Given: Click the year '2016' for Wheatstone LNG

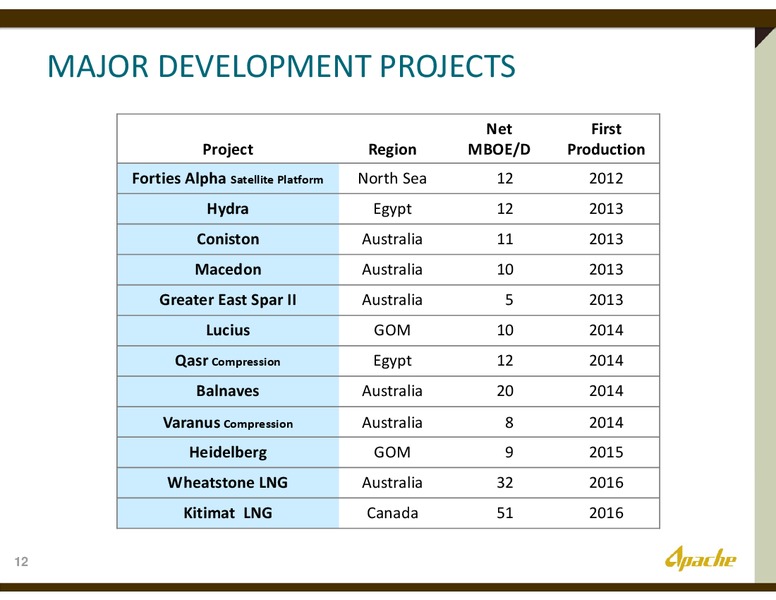Looking at the screenshot, I should click(x=606, y=483).
